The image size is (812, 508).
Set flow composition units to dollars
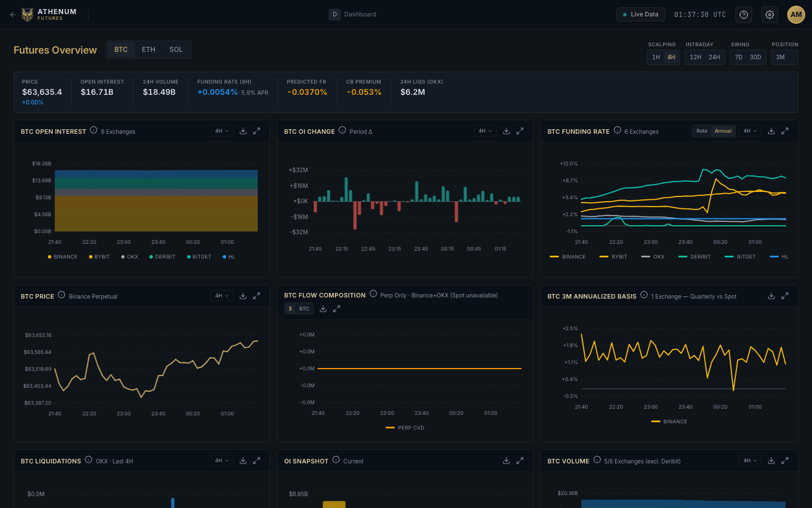290,309
